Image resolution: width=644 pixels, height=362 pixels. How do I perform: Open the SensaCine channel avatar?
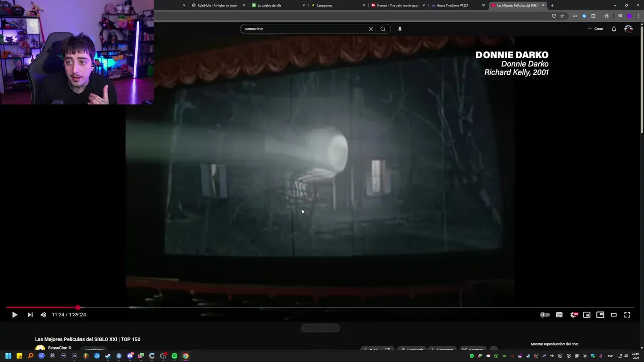(40, 348)
